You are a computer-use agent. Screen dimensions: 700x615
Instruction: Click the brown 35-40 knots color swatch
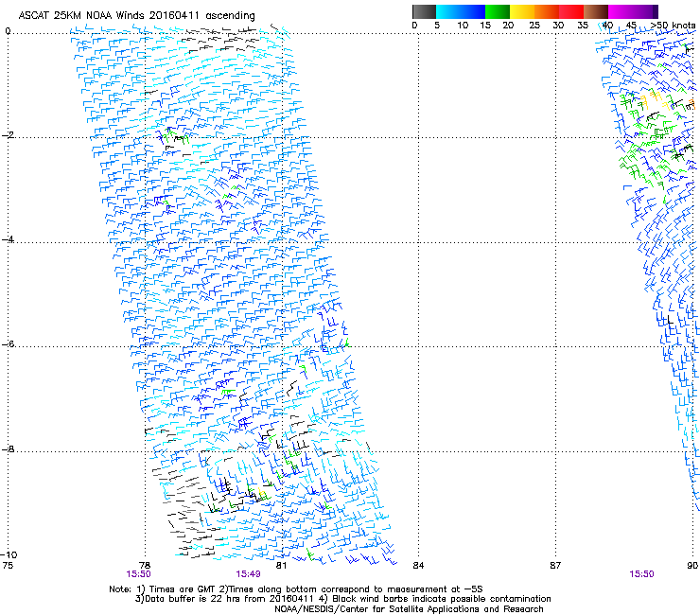point(596,11)
